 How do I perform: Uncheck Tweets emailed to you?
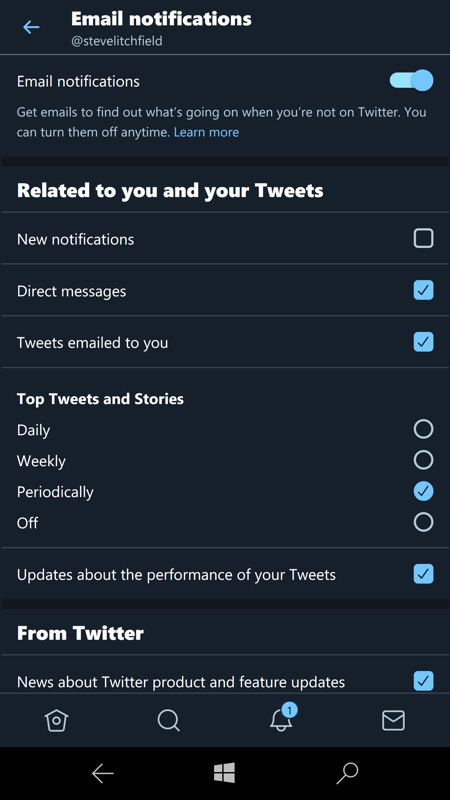tap(423, 342)
